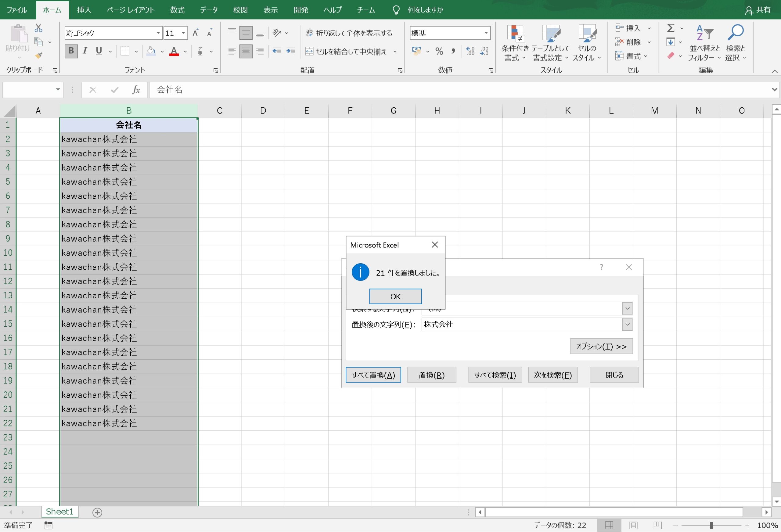Click 閉じる in the replace dialog
The width and height of the screenshot is (781, 532).
click(614, 375)
